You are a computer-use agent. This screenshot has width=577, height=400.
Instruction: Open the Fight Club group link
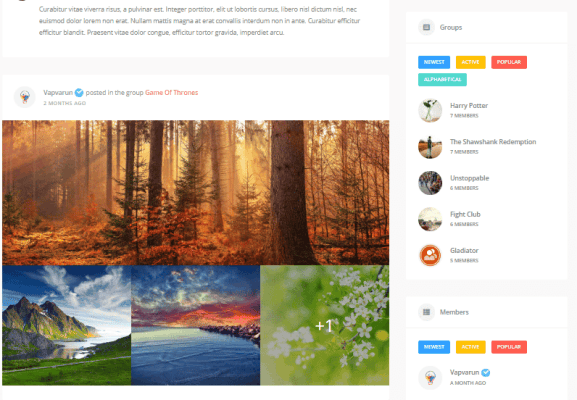[465, 214]
